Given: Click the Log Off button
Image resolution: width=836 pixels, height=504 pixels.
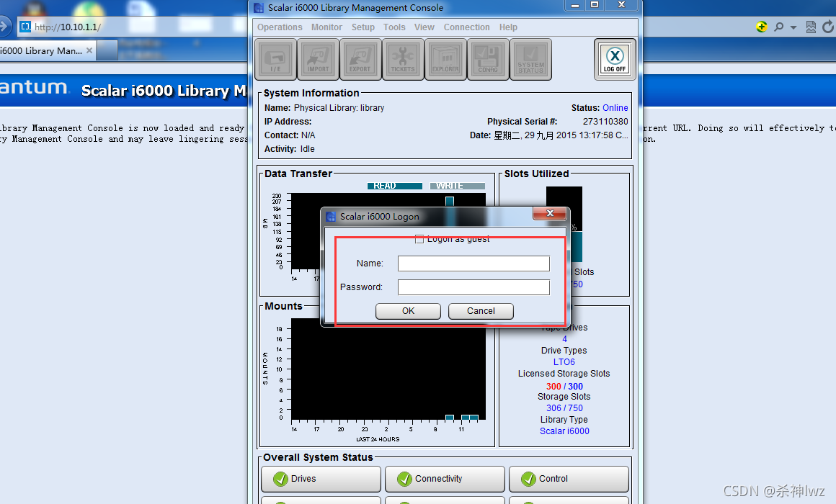Looking at the screenshot, I should pyautogui.click(x=615, y=59).
